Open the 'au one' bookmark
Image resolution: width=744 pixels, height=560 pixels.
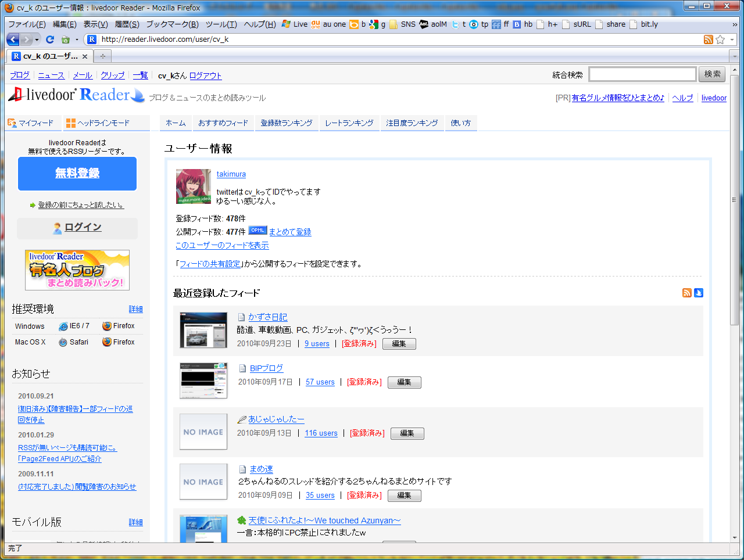coord(328,24)
